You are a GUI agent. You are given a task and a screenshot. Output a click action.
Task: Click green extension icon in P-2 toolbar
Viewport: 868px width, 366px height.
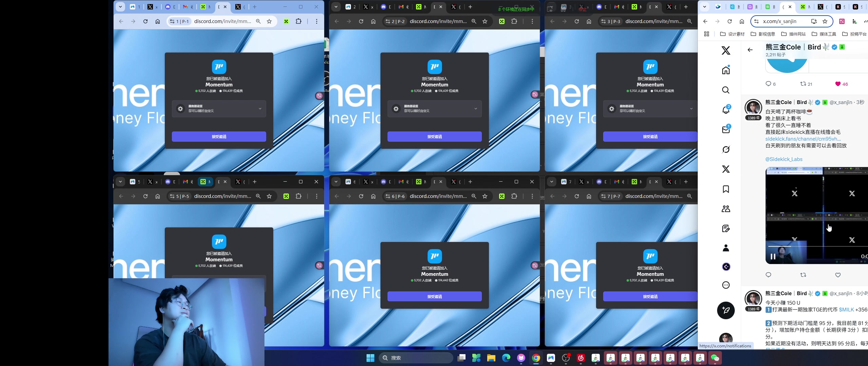coord(502,21)
